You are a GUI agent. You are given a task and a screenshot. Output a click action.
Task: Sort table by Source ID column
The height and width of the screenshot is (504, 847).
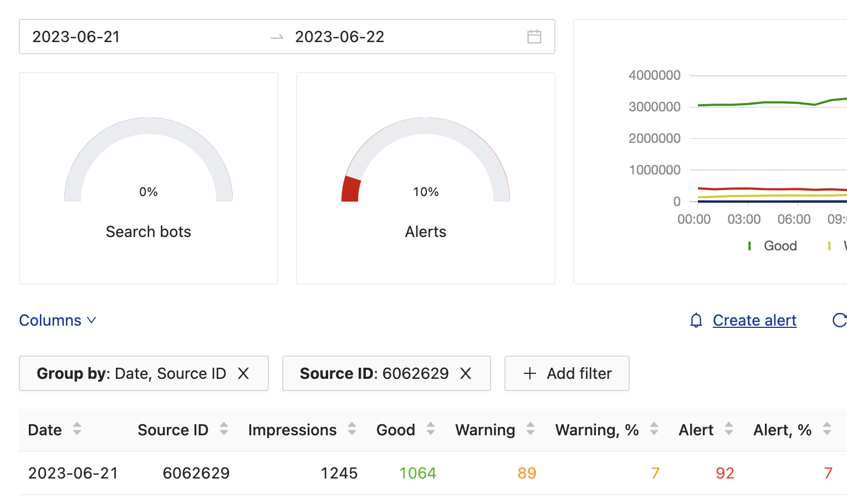(224, 429)
